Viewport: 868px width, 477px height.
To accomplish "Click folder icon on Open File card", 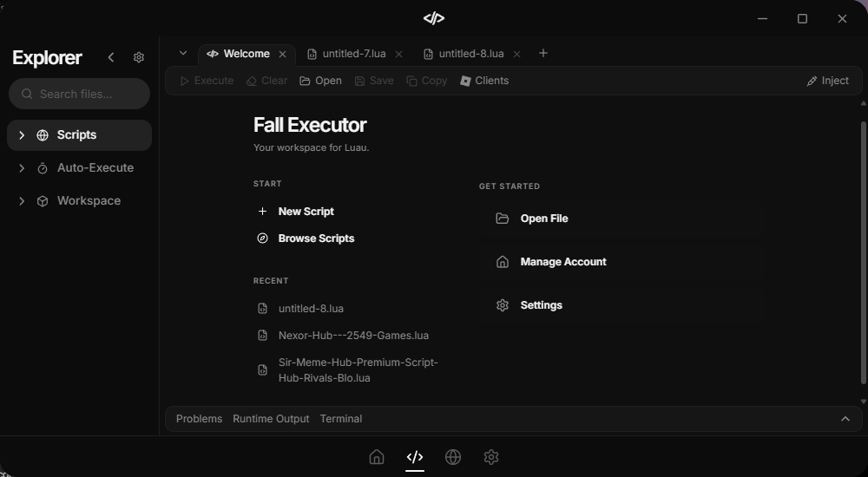I will (502, 219).
